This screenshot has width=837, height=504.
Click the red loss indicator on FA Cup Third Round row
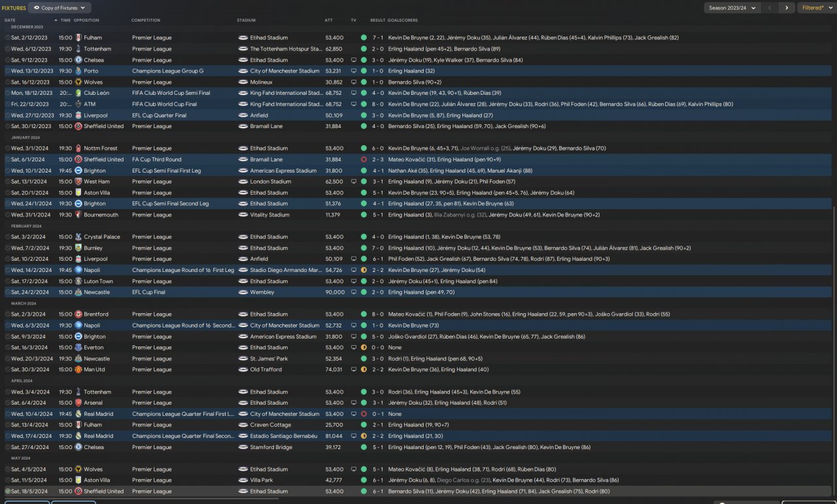[364, 160]
